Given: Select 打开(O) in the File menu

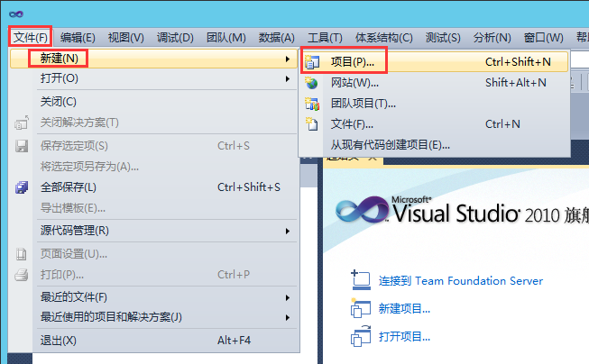Looking at the screenshot, I should pyautogui.click(x=153, y=78).
